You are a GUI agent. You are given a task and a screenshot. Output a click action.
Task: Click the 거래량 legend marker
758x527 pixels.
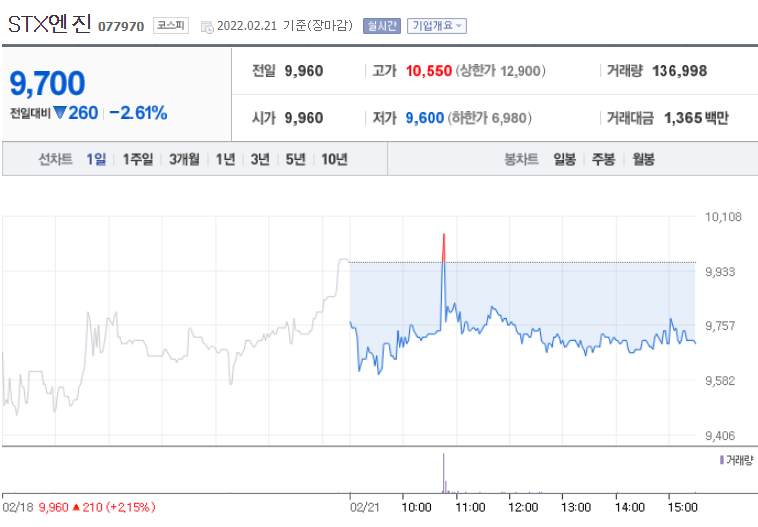[722, 460]
